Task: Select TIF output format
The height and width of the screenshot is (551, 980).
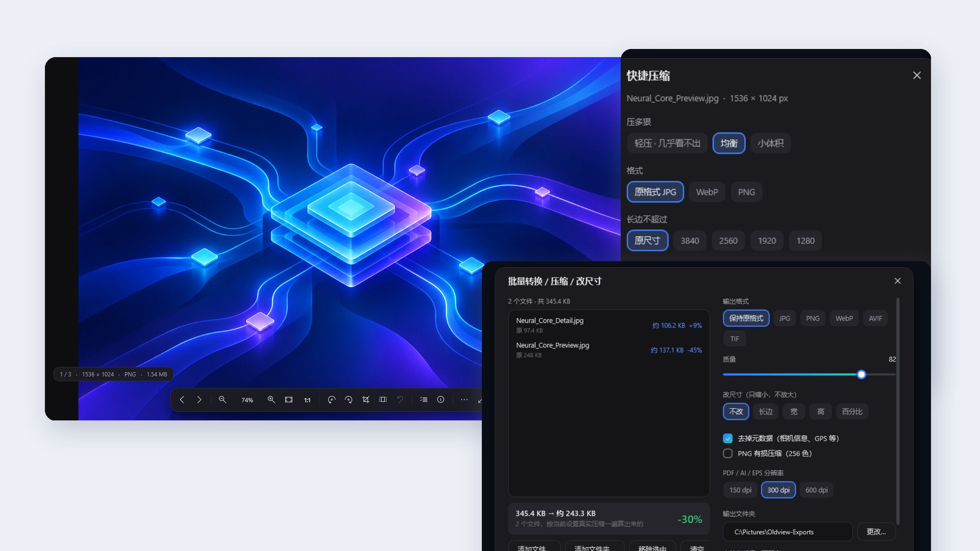Action: click(735, 339)
